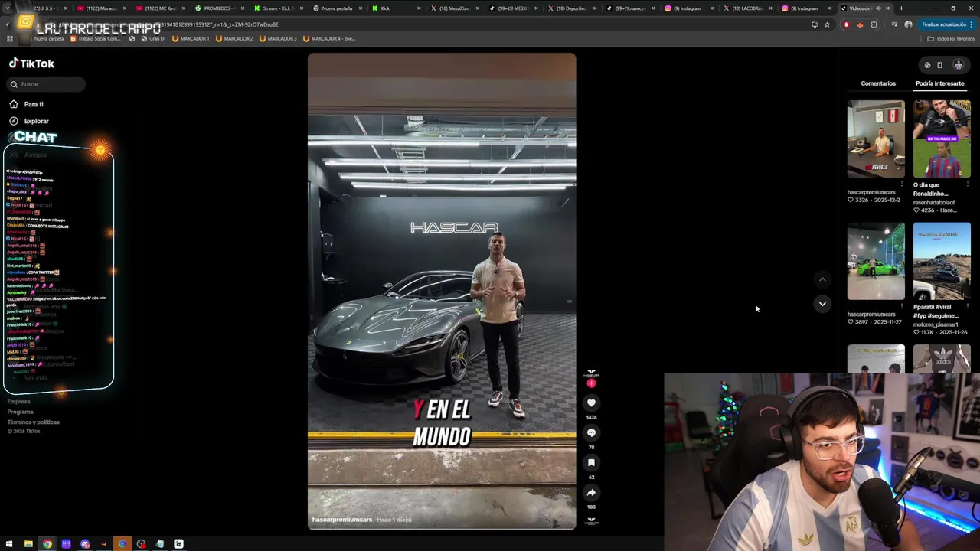Switch to the Stream - Kick browser tab
The height and width of the screenshot is (551, 980).
[277, 8]
